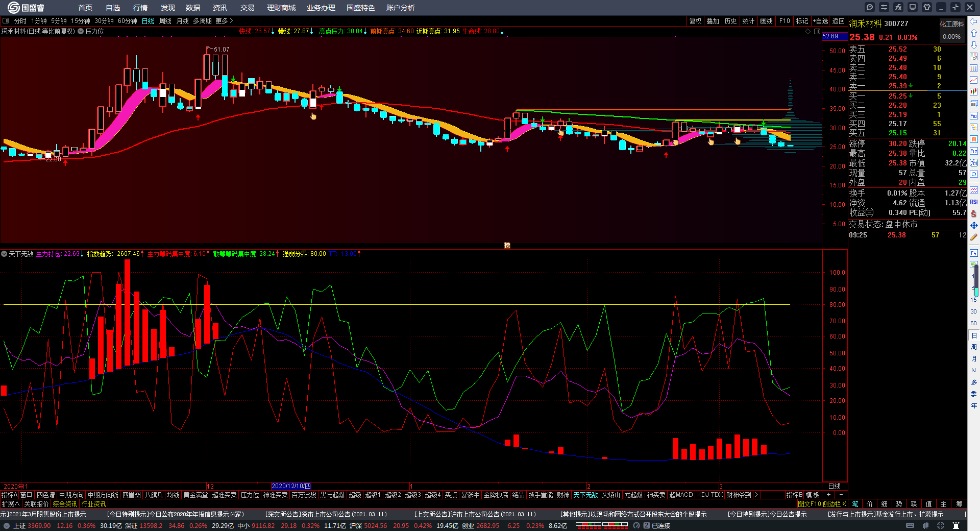980x531 pixels.
Task: Expand the 天下无敌 indicator dropdown
Action: 4,254
